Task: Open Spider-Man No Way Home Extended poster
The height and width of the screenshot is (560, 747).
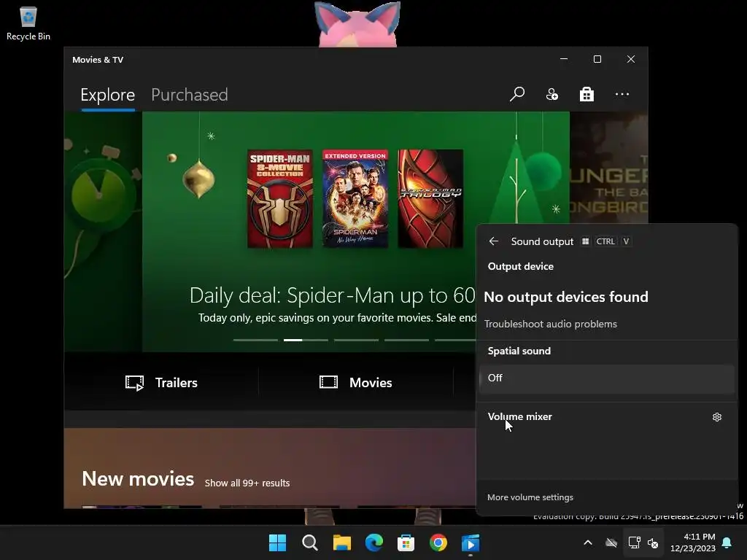Action: click(x=355, y=198)
